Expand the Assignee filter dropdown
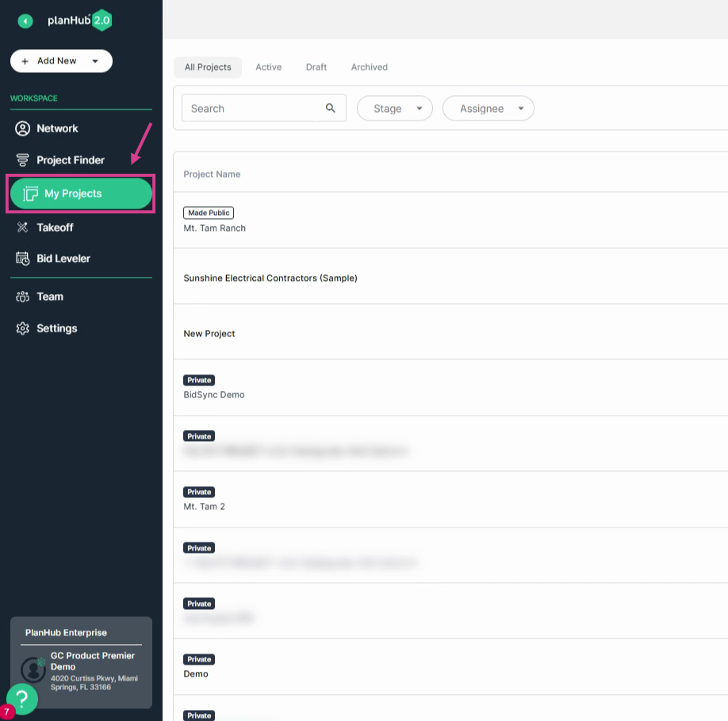 489,109
